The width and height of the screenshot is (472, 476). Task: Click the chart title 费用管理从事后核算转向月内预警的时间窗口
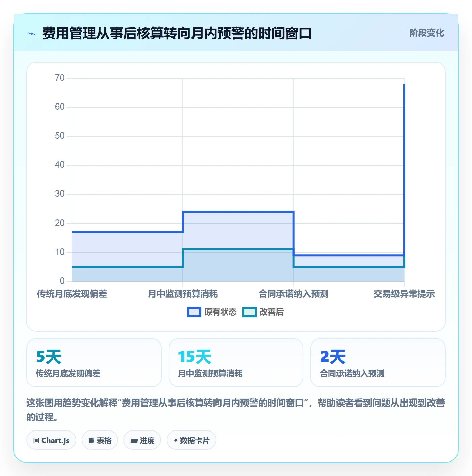pos(177,33)
